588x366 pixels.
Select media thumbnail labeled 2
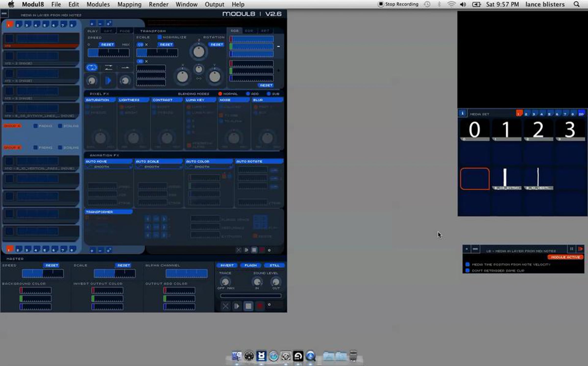538,130
